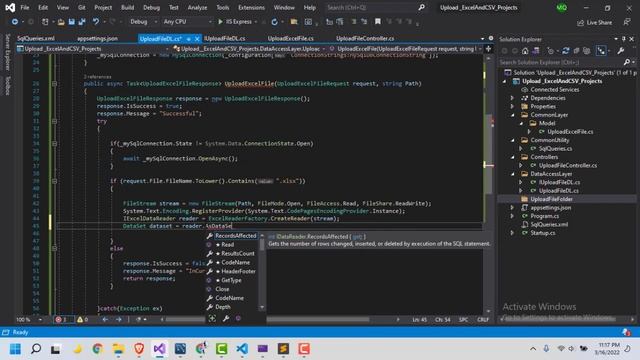Open the Any CPU platform dropdown
The height and width of the screenshot is (360, 640).
coord(188,22)
